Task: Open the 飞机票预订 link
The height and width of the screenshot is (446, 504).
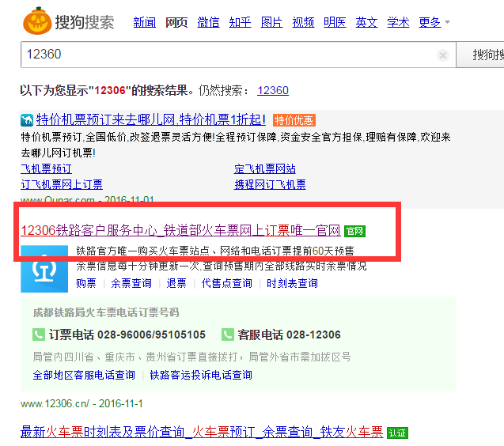Action: [x=46, y=168]
